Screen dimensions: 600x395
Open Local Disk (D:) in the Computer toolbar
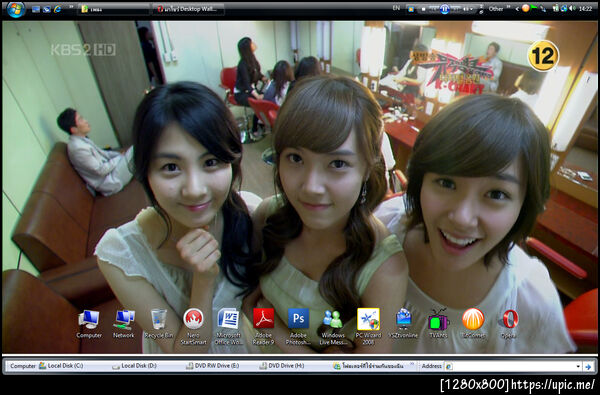tap(134, 366)
